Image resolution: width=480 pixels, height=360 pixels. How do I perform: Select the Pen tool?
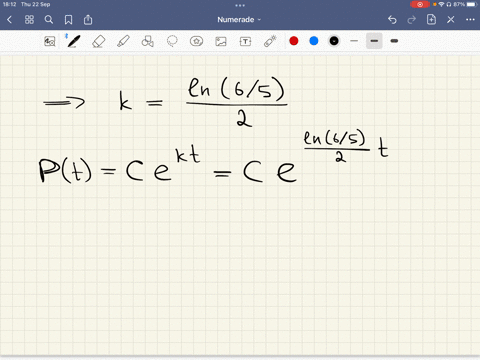coord(73,41)
